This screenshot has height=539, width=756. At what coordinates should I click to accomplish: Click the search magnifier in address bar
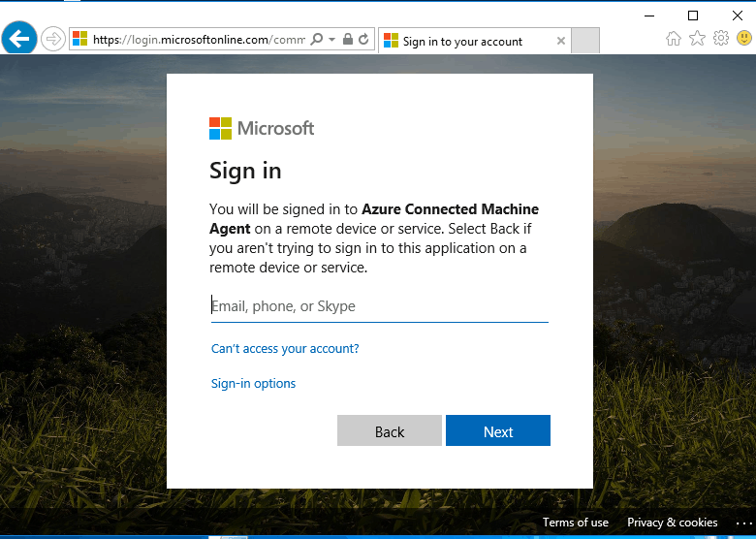[x=316, y=40]
